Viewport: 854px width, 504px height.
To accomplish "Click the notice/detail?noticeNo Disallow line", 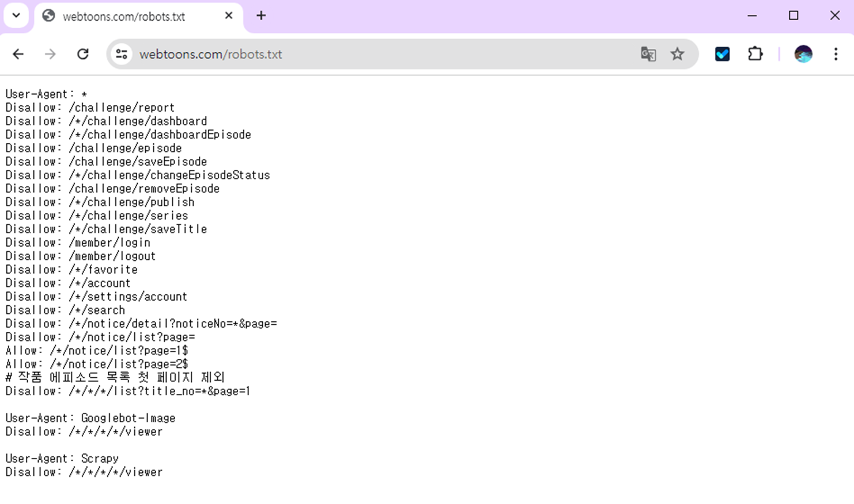I will pos(141,324).
